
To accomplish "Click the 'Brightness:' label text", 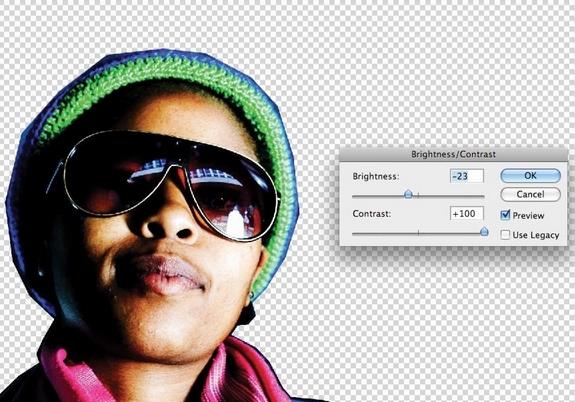I will [x=376, y=176].
